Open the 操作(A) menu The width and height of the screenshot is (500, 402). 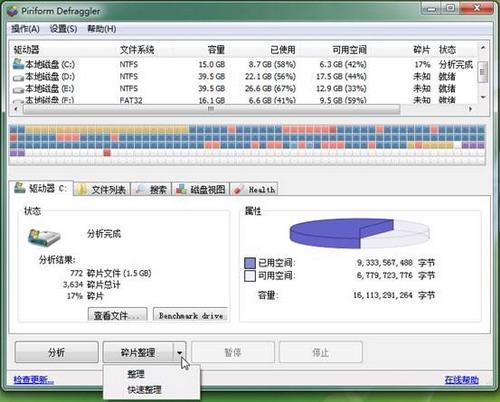[25, 29]
